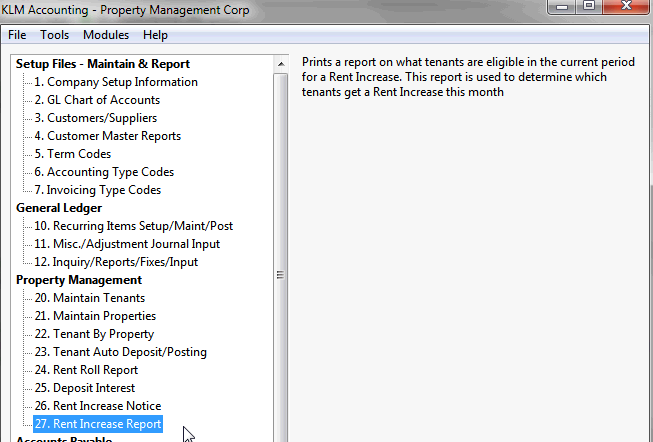Viewport: 653px width, 442px height.
Task: Open 11. Misc./Adjustment Journal Input
Action: pyautogui.click(x=127, y=244)
